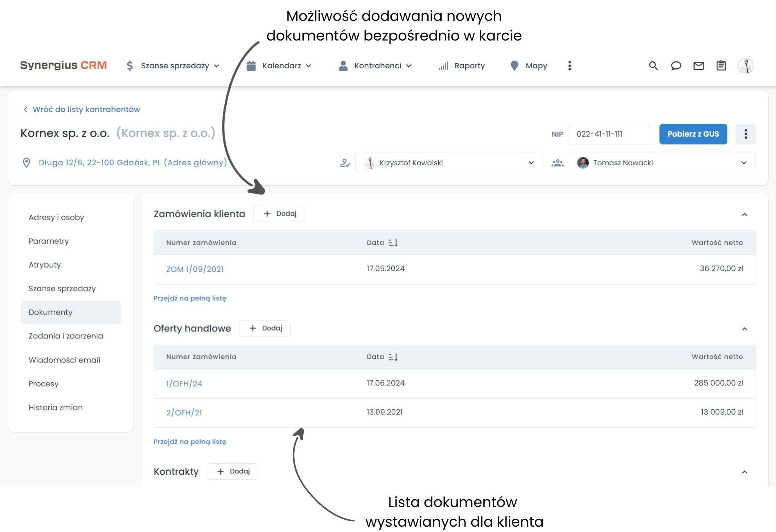Open the kebab menu beside Pobierz z GUS
The height and width of the screenshot is (532, 776).
coord(746,134)
